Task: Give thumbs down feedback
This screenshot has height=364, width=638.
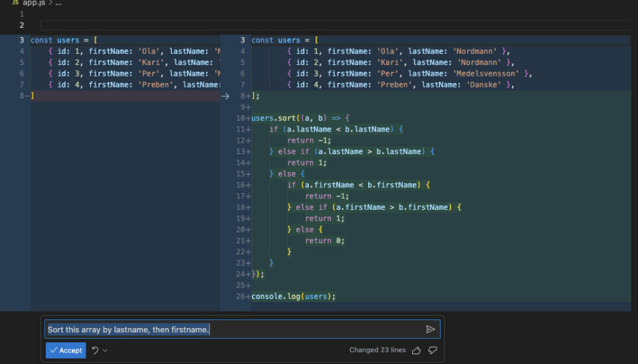Action: coord(433,350)
